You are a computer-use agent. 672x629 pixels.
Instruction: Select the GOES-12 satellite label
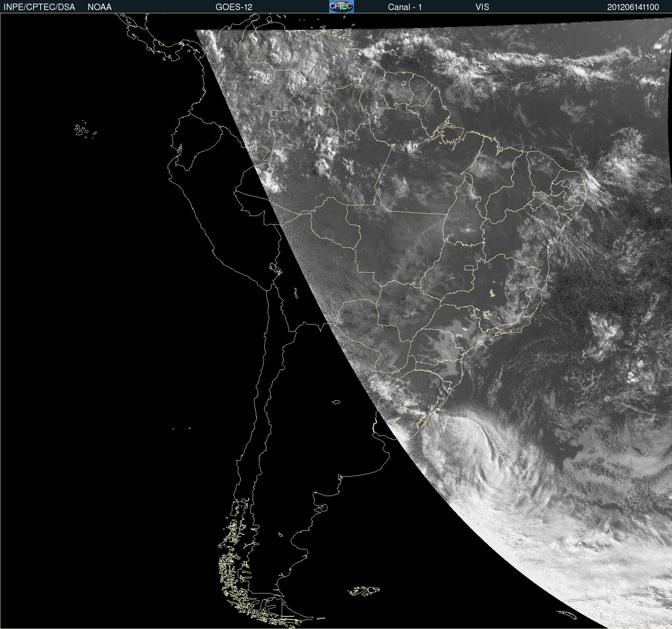(234, 7)
